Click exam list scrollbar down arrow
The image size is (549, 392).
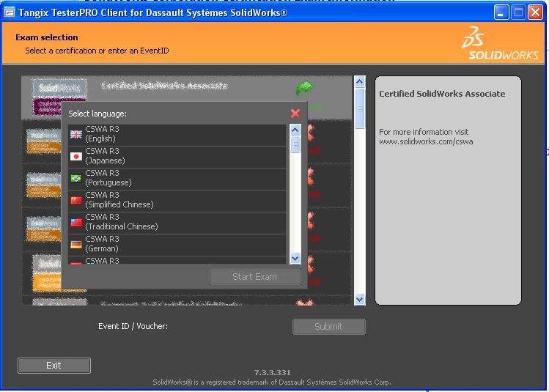(360, 299)
